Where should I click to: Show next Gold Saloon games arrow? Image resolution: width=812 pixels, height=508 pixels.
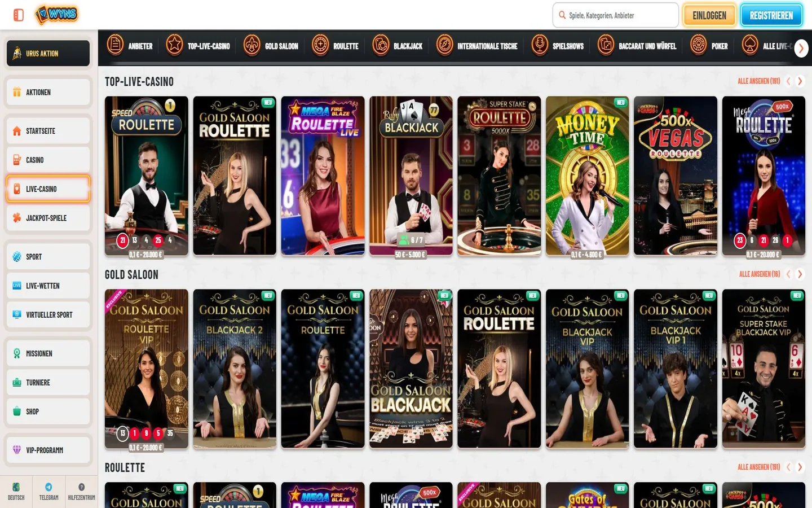(x=800, y=274)
